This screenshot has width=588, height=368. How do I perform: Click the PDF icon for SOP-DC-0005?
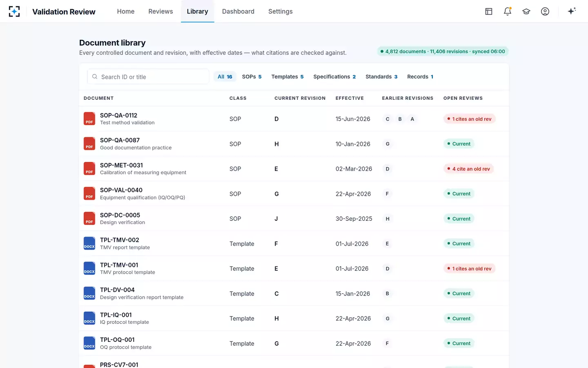pyautogui.click(x=89, y=218)
